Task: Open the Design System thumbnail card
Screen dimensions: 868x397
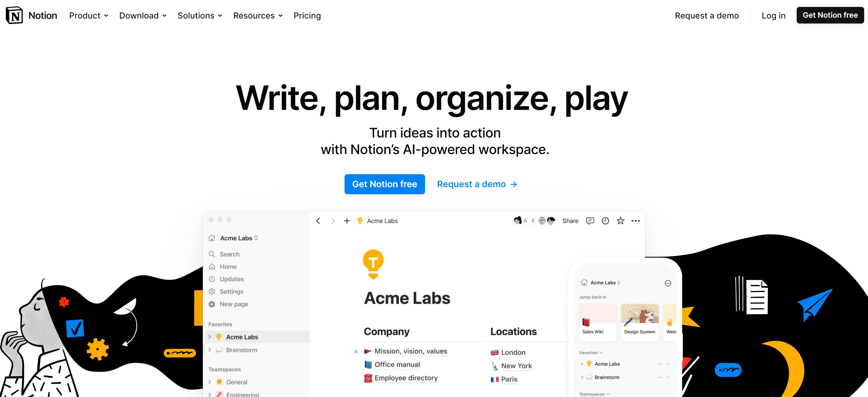Action: 639,322
